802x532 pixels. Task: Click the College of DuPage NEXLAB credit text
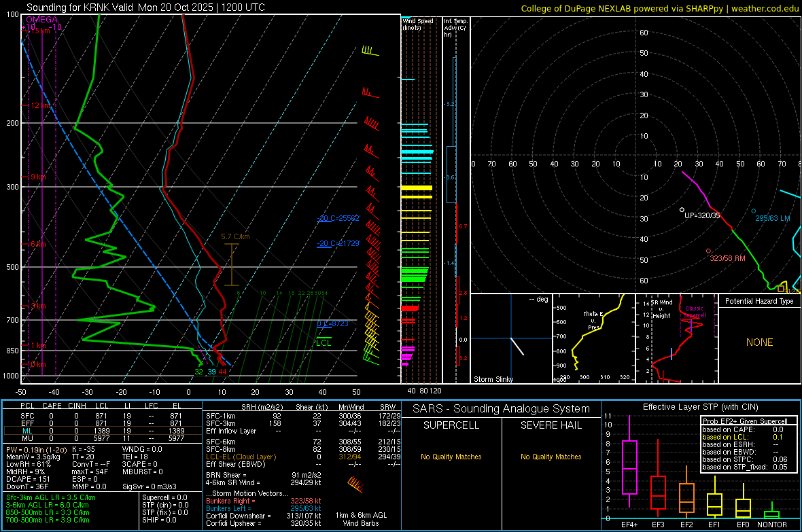point(659,8)
